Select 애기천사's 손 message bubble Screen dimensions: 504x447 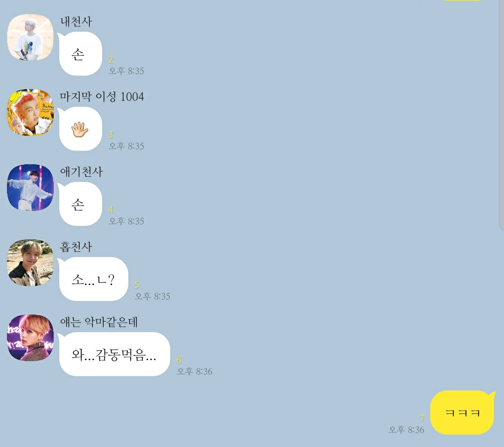pyautogui.click(x=80, y=204)
